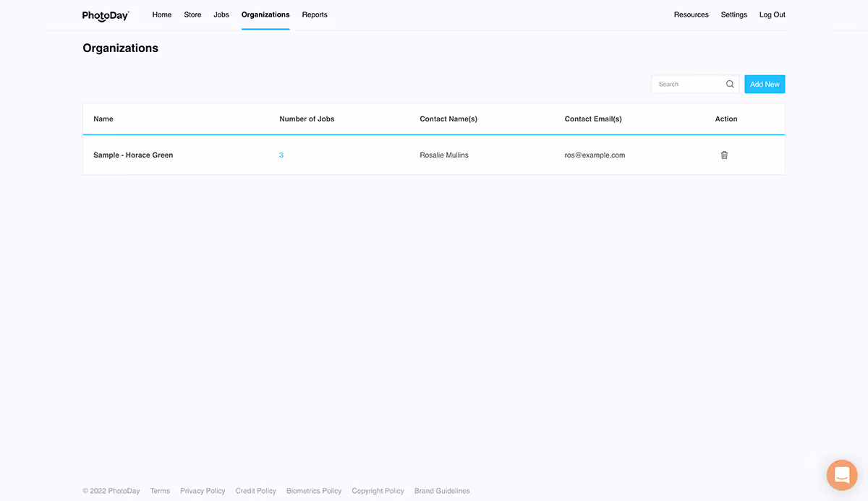Go to the Home tab
This screenshot has height=501, width=868.
pos(162,14)
